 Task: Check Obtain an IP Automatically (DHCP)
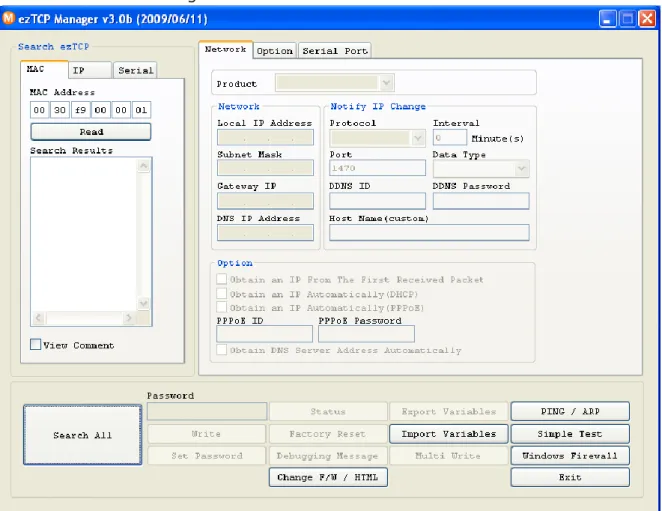(x=221, y=294)
